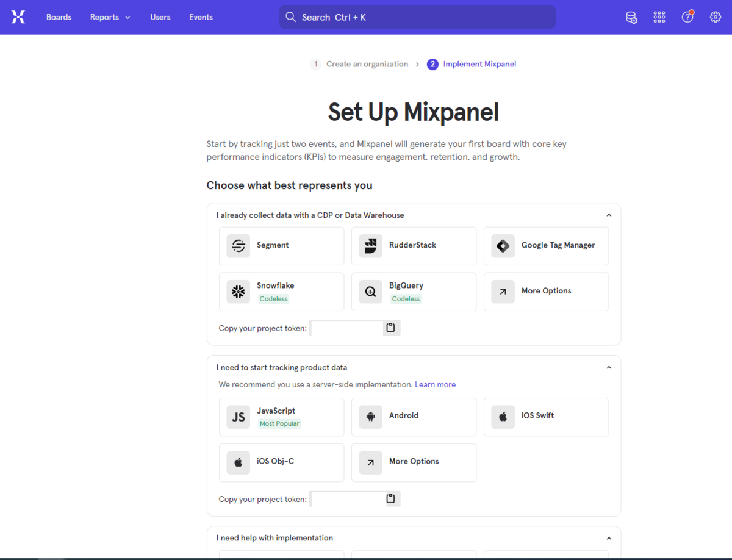Choose the iOS Swift SDK card
This screenshot has height=560, width=732.
point(547,417)
